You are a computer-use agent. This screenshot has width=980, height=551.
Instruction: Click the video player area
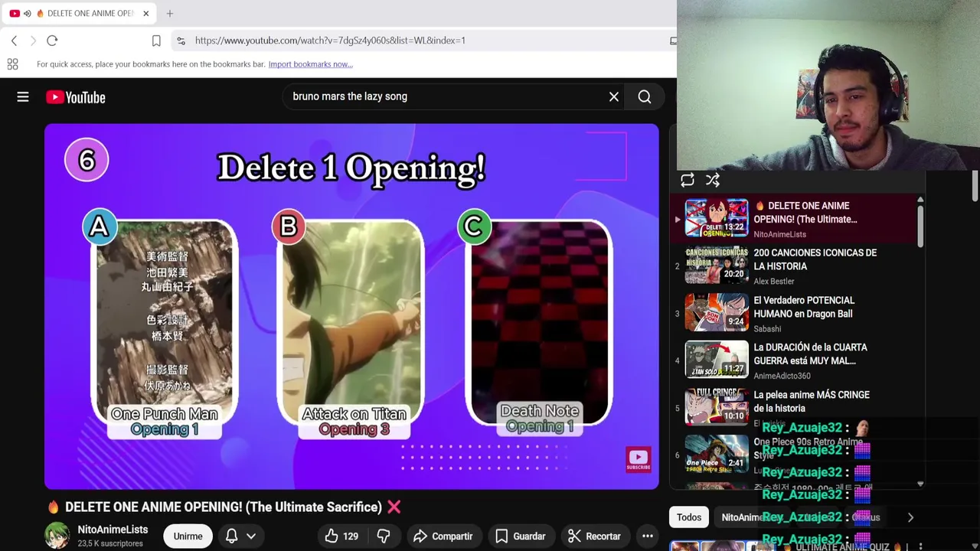coord(351,306)
